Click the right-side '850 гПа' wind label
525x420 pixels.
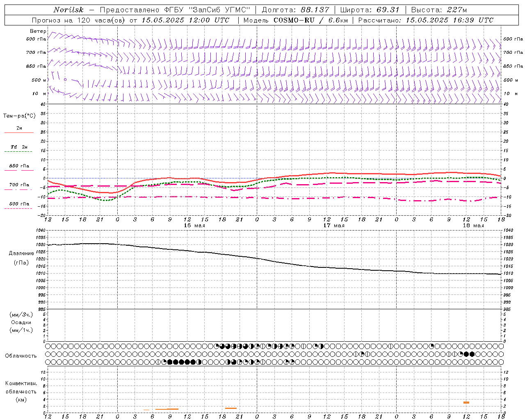(513, 66)
